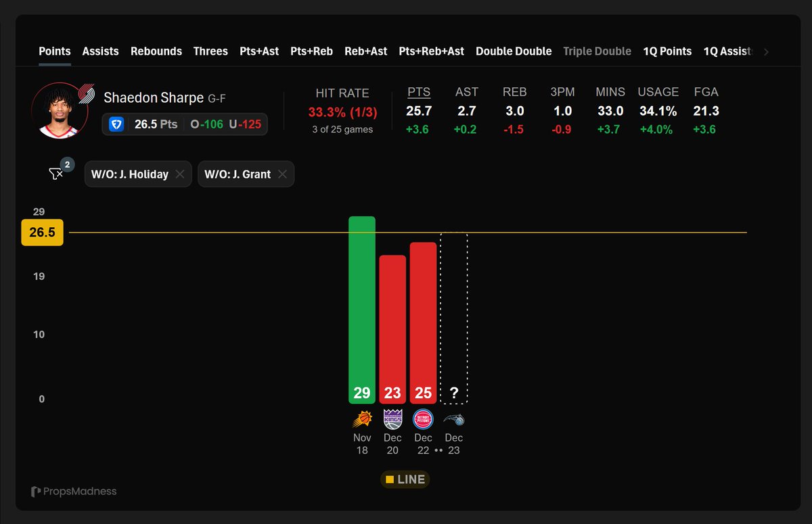Switch to the Assists tab
This screenshot has width=812, height=524.
point(101,51)
